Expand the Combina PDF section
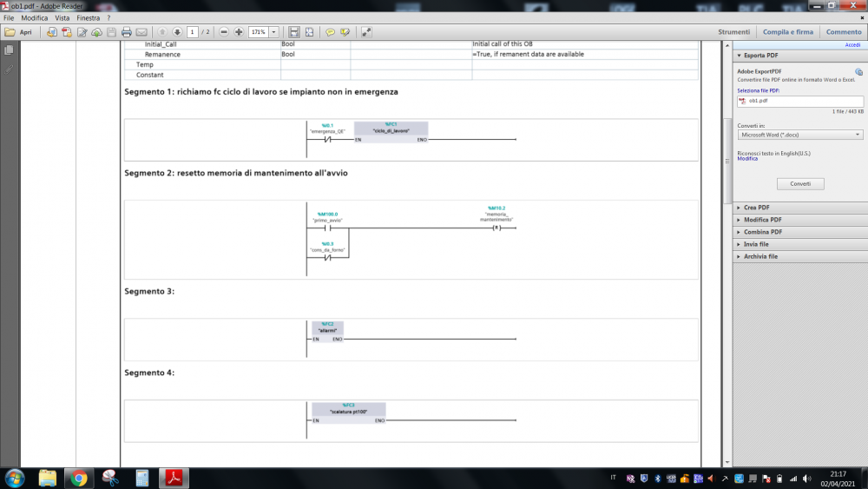 pos(762,232)
